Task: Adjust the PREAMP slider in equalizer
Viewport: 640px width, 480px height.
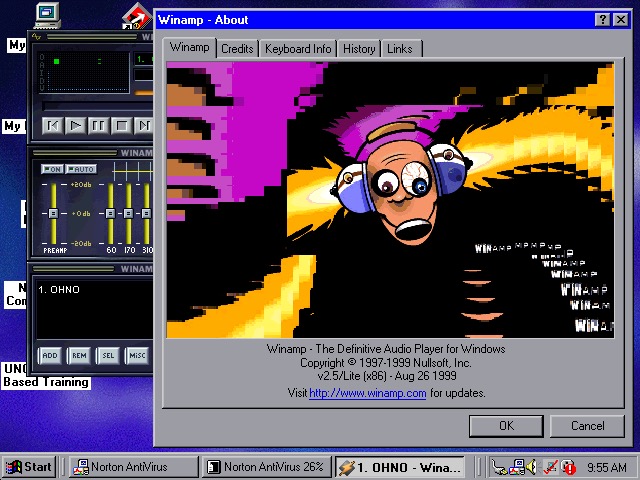Action: (53, 213)
